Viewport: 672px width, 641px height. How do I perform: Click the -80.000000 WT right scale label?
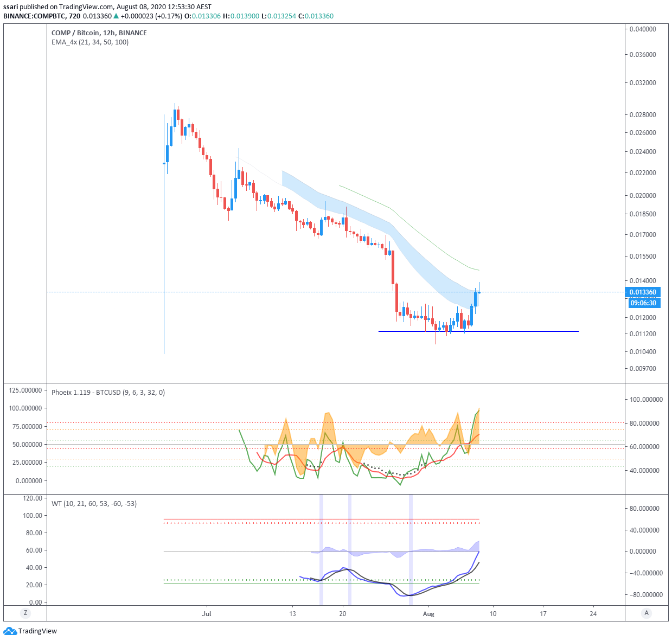[x=646, y=594]
